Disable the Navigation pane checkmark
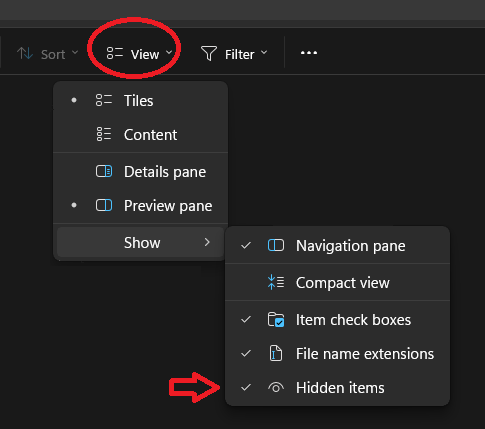This screenshot has width=485, height=429. pos(246,245)
